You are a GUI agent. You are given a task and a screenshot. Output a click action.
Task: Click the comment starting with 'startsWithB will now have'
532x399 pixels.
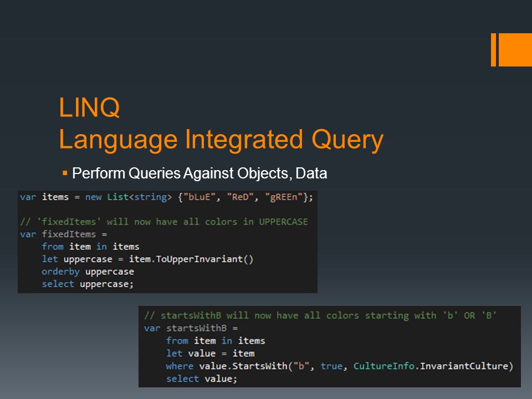point(320,315)
